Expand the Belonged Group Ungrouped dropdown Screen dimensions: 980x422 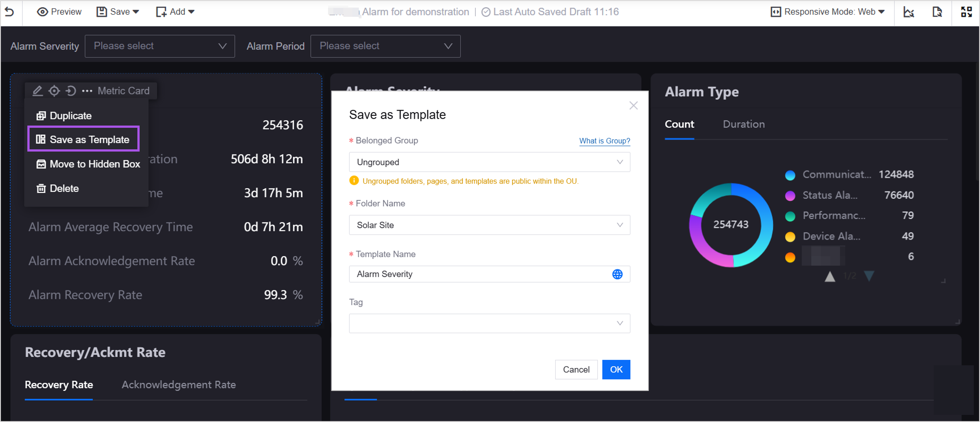(490, 162)
